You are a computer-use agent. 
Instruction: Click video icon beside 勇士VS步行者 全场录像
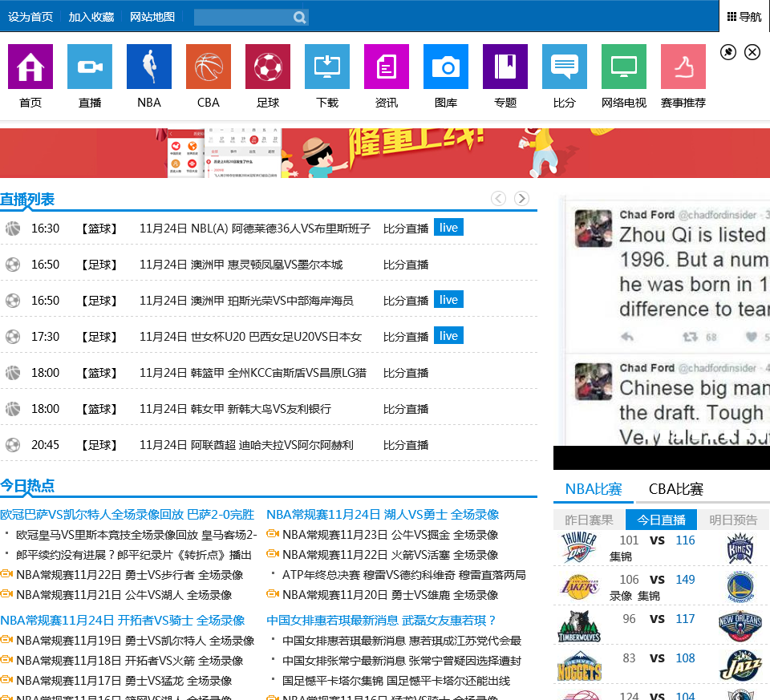pos(6,574)
